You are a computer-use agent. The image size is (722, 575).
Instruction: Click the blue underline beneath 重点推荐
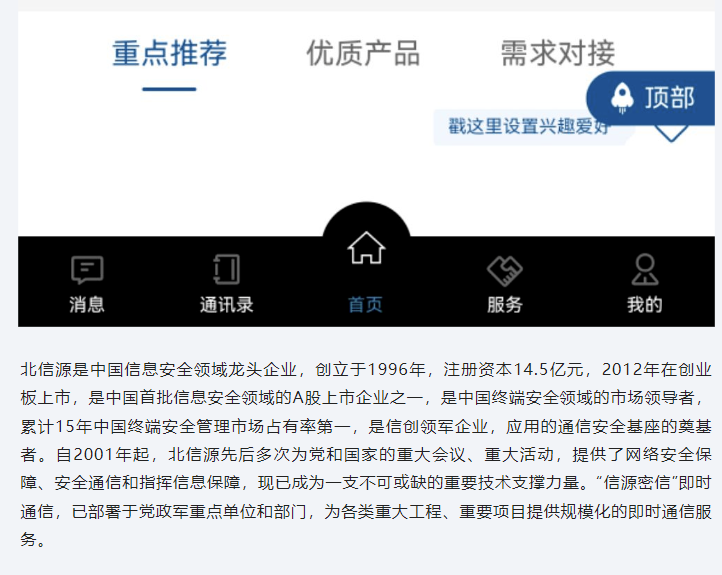point(169,89)
